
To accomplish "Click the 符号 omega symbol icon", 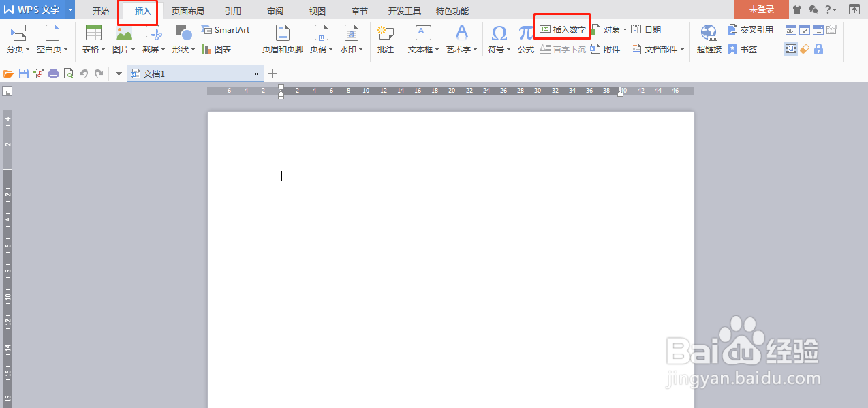I will [x=499, y=33].
